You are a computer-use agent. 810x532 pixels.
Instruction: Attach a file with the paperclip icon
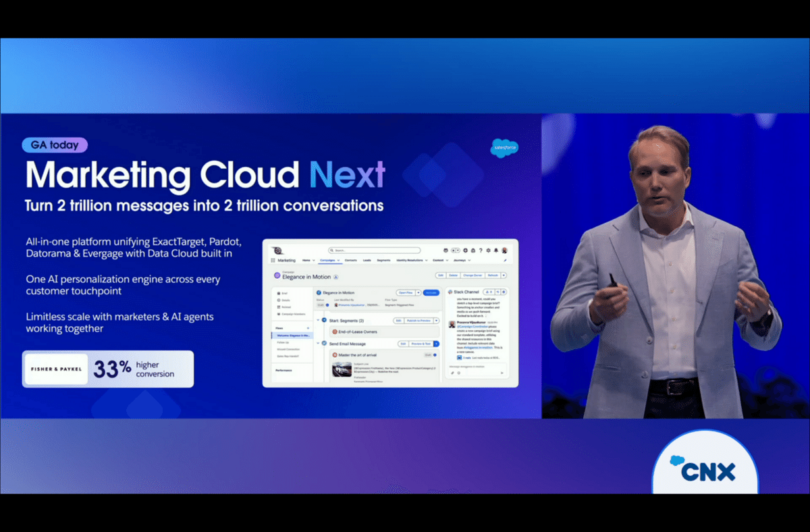(452, 373)
